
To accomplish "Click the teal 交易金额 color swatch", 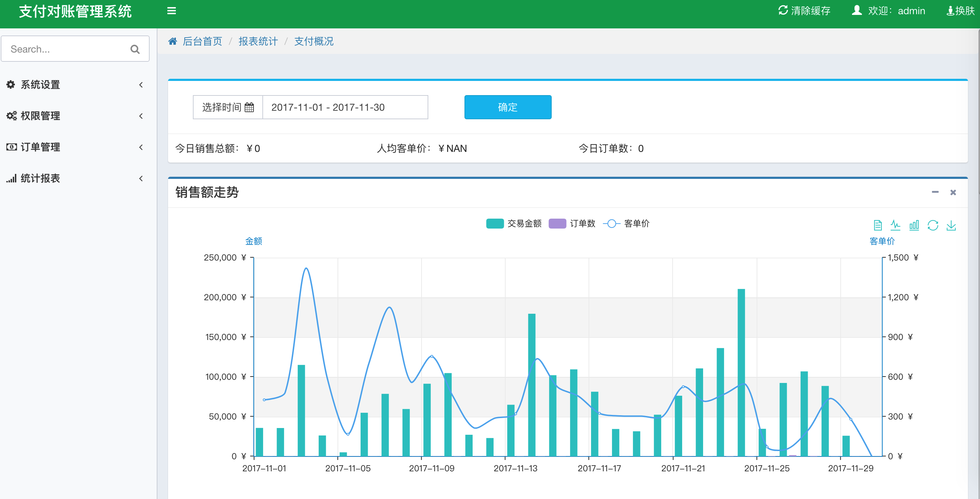I will point(495,224).
